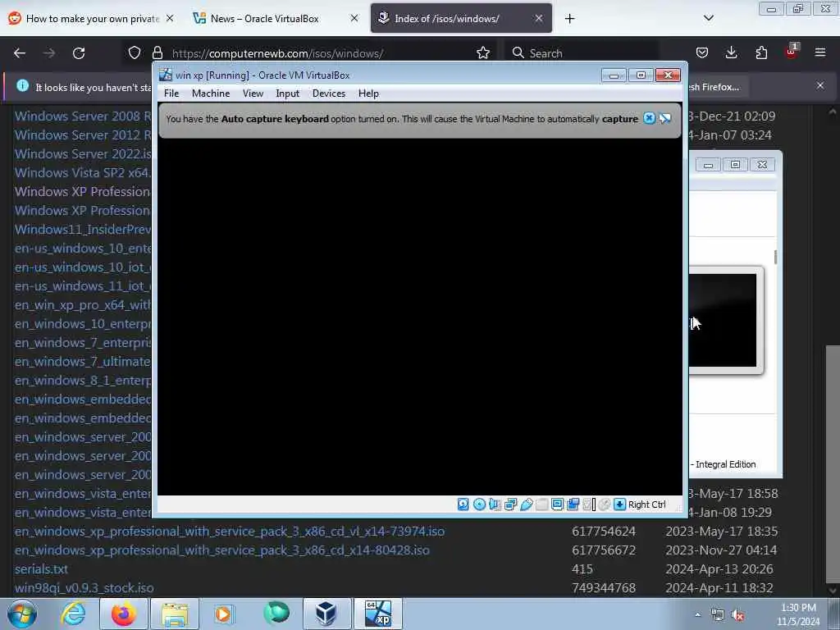Open the Firefox hamburger application menu
This screenshot has height=630, width=840.
click(820, 52)
